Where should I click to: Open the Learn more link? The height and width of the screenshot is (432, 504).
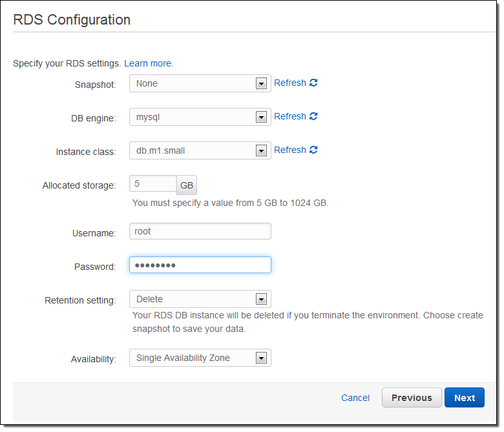coord(148,63)
